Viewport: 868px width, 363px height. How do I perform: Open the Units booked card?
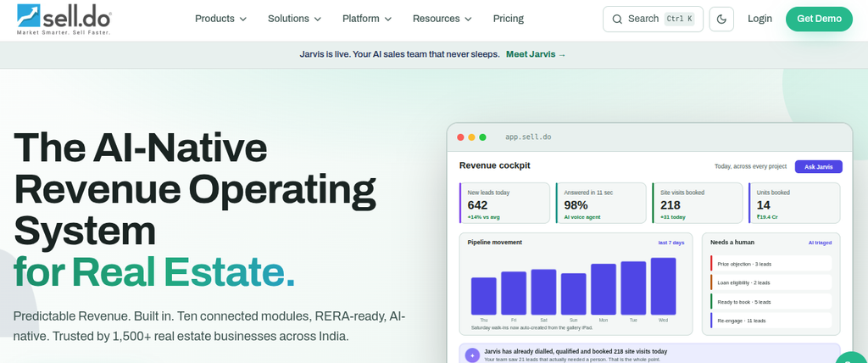pyautogui.click(x=794, y=203)
